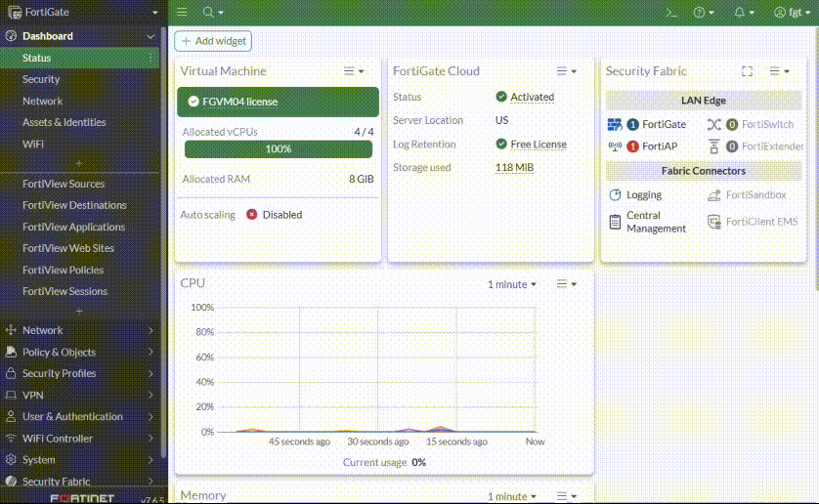Click the Central Management connector icon

coord(615,222)
